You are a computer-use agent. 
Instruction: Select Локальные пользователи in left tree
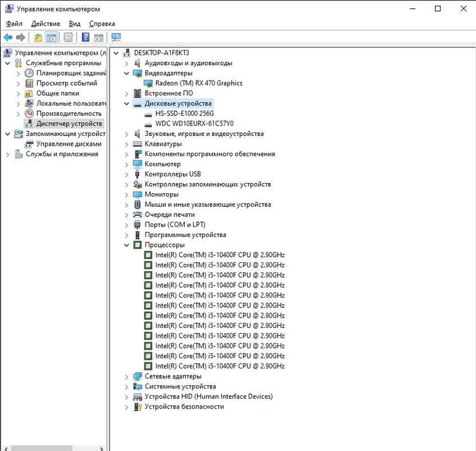tap(71, 103)
